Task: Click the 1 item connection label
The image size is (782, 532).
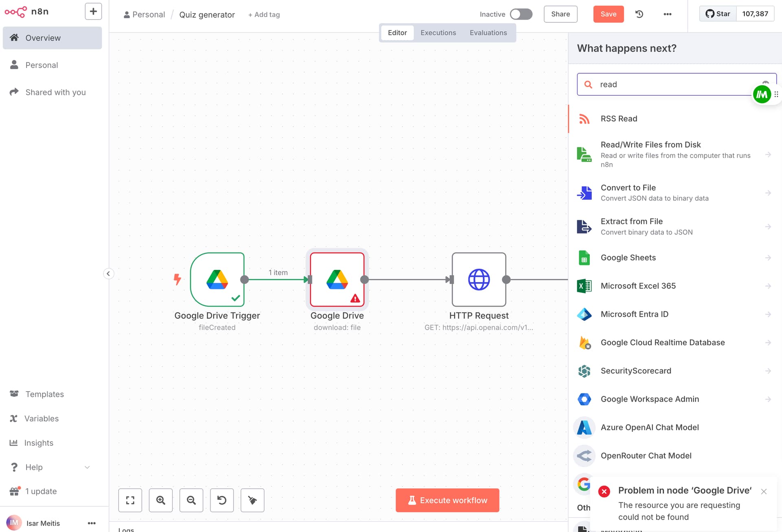Action: tap(278, 273)
